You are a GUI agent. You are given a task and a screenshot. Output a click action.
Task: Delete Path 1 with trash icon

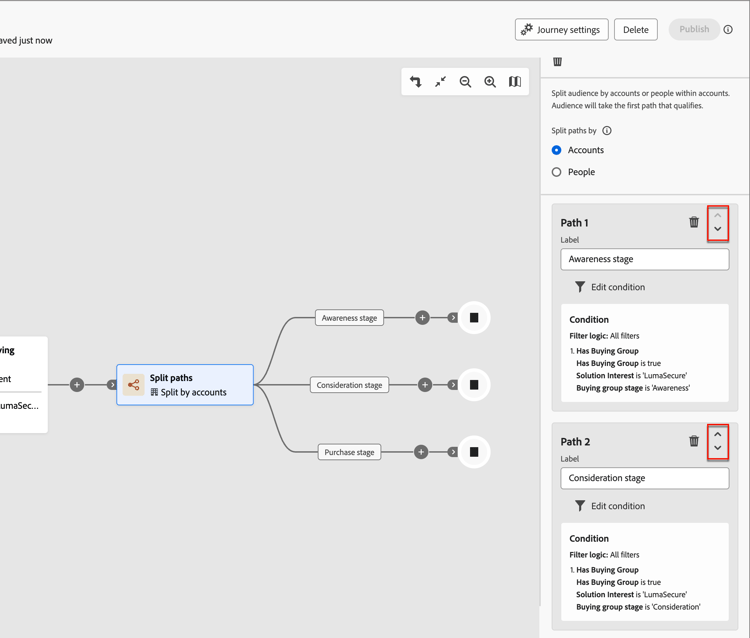pyautogui.click(x=694, y=222)
